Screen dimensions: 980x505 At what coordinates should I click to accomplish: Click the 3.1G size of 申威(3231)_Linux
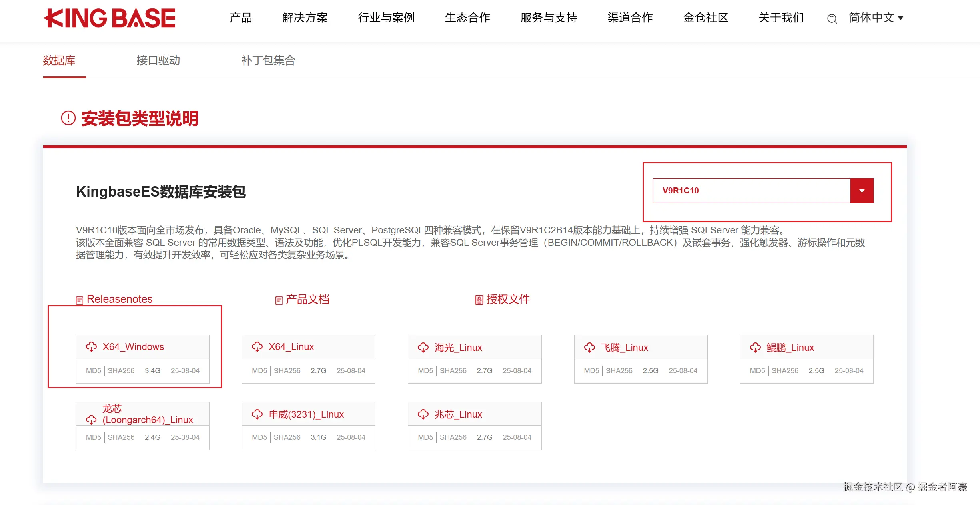(x=318, y=437)
